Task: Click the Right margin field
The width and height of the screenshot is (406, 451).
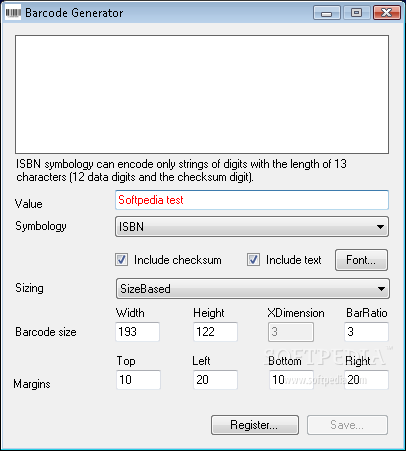Action: [366, 380]
